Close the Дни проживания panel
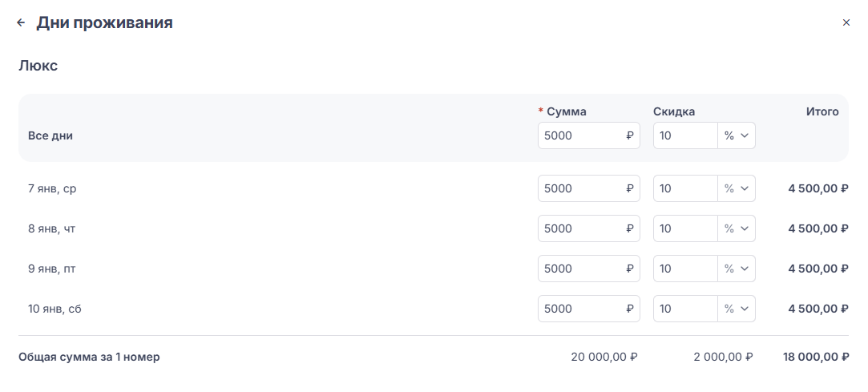This screenshot has width=868, height=392. tap(846, 23)
